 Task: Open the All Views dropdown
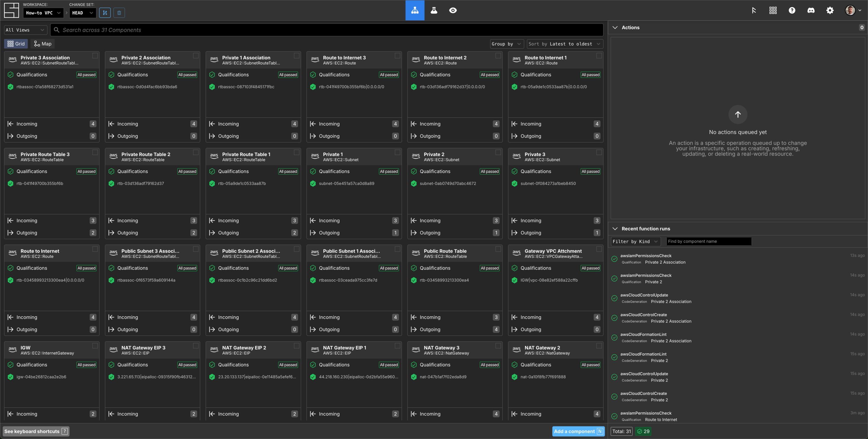coord(25,30)
